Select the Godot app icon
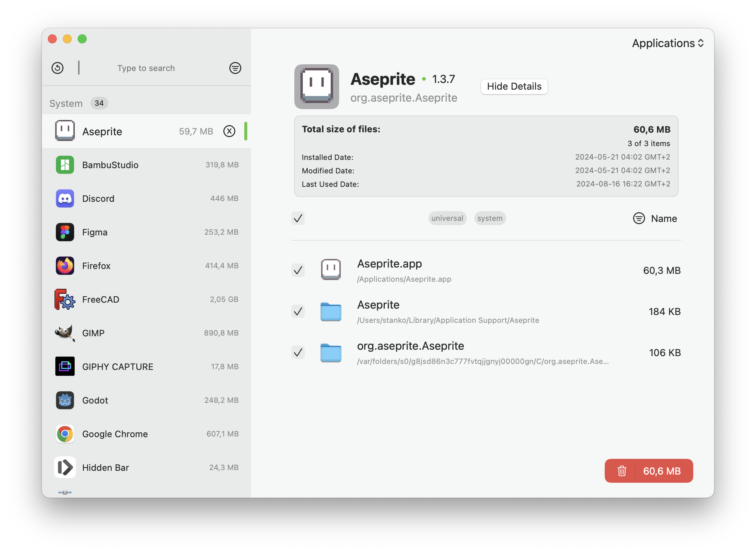Viewport: 756px width, 553px height. point(65,400)
